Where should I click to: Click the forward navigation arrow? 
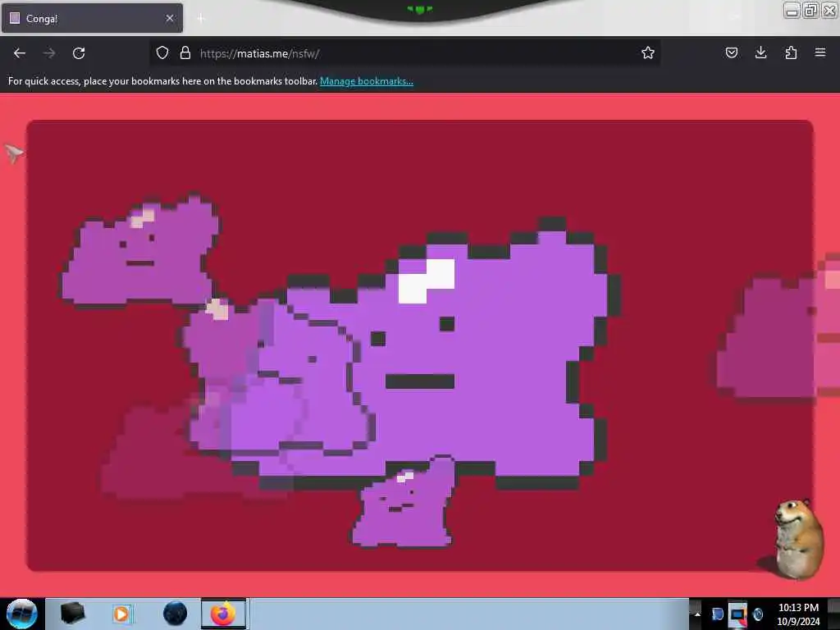pos(49,53)
